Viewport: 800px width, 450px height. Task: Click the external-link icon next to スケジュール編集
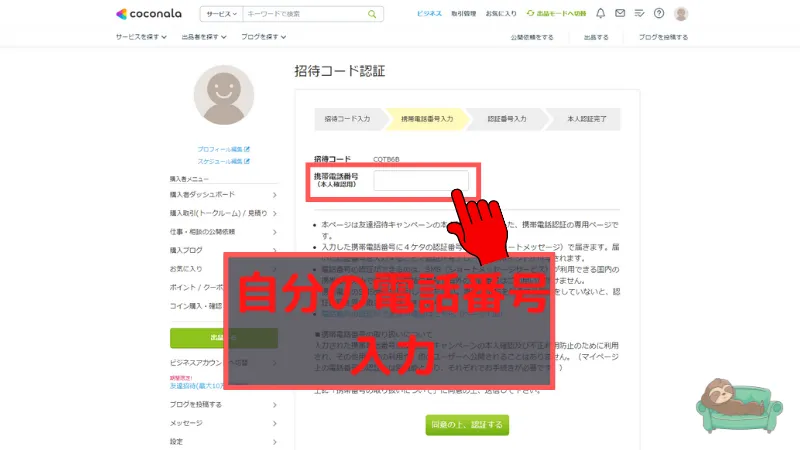[247, 161]
